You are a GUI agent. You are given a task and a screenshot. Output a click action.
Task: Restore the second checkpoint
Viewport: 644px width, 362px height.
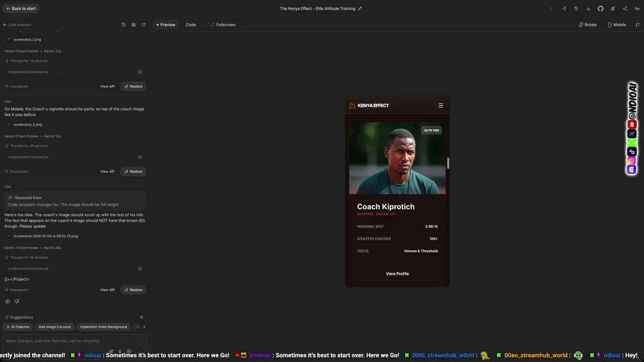coord(133,171)
